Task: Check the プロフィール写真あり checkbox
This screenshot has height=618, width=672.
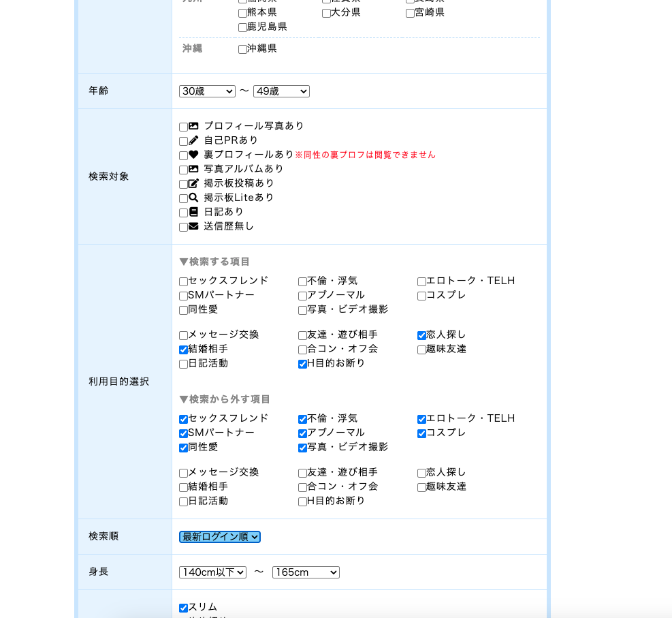Action: [x=183, y=127]
